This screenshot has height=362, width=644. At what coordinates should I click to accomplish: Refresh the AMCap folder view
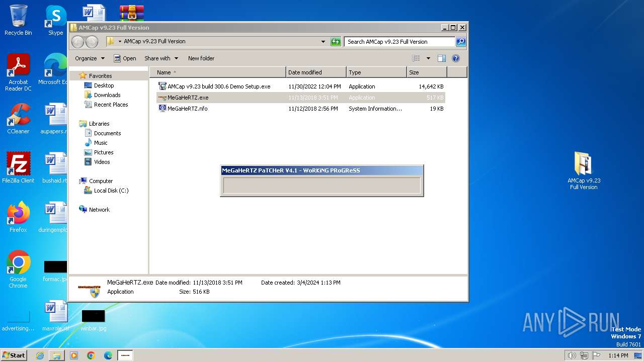coord(336,42)
